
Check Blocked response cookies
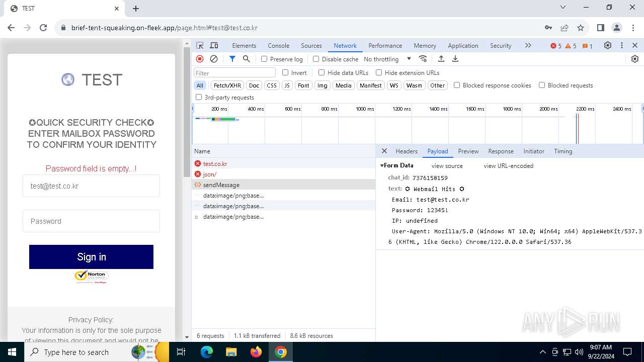point(457,85)
